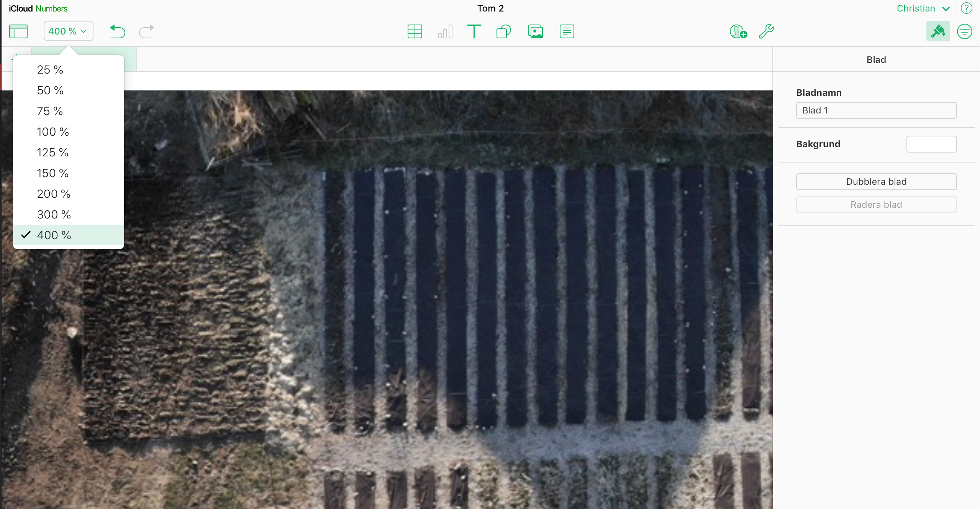Open the help question mark icon
Image resolution: width=980 pixels, height=509 pixels.
click(966, 8)
